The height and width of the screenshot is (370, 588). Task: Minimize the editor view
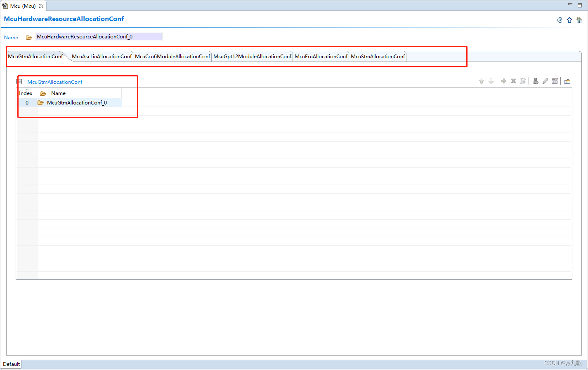pyautogui.click(x=570, y=5)
